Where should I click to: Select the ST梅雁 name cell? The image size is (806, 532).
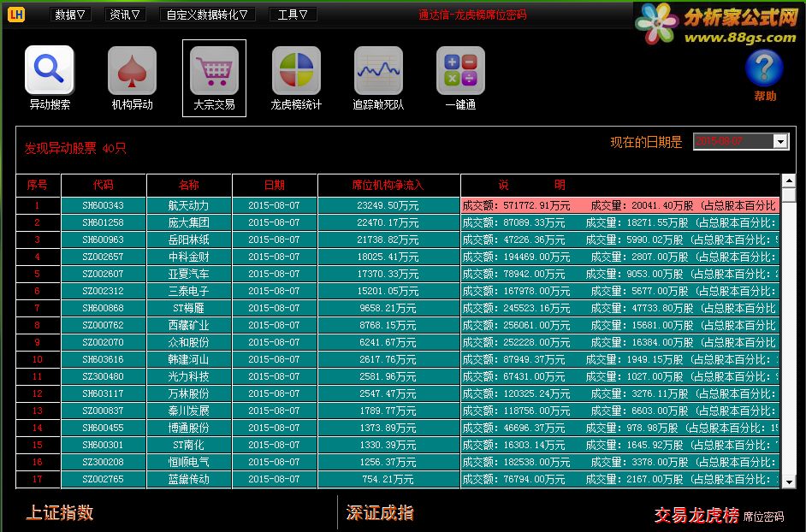click(x=188, y=308)
